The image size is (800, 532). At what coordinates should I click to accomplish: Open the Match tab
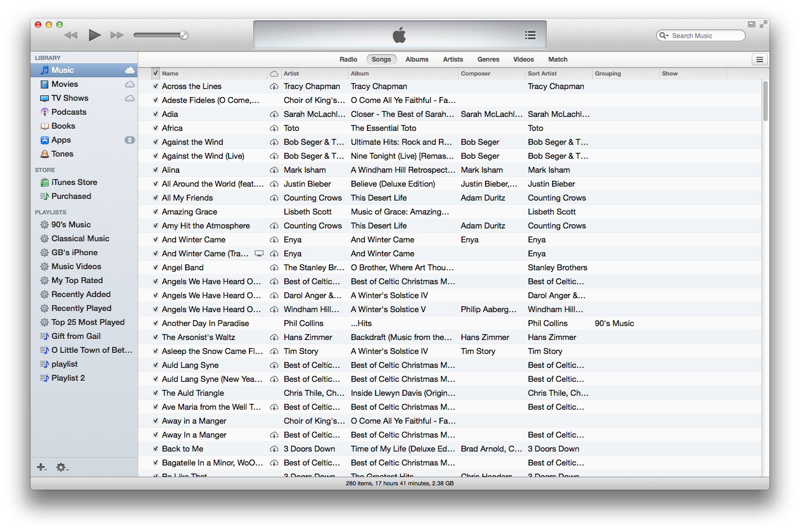coord(558,60)
